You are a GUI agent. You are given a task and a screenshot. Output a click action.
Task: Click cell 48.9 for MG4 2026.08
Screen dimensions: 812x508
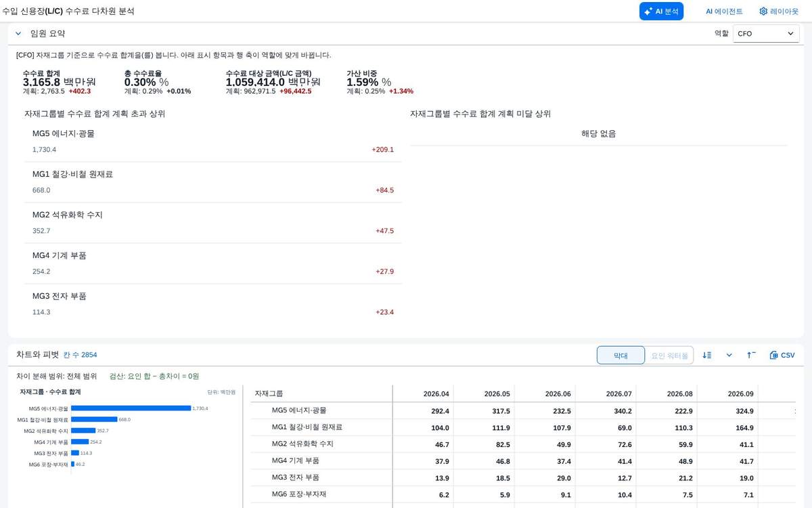pos(667,461)
